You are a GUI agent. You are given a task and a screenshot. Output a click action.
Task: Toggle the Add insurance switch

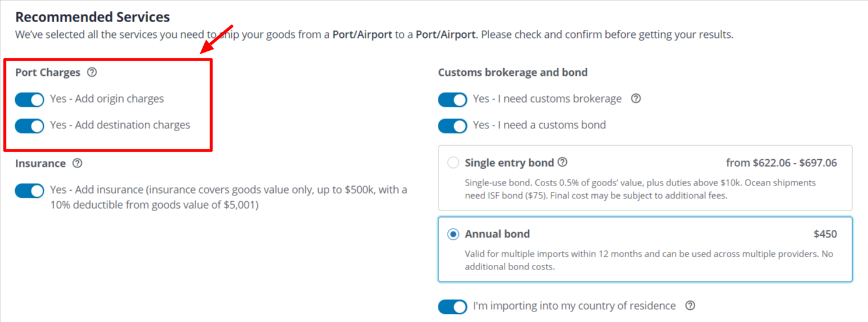coord(30,190)
